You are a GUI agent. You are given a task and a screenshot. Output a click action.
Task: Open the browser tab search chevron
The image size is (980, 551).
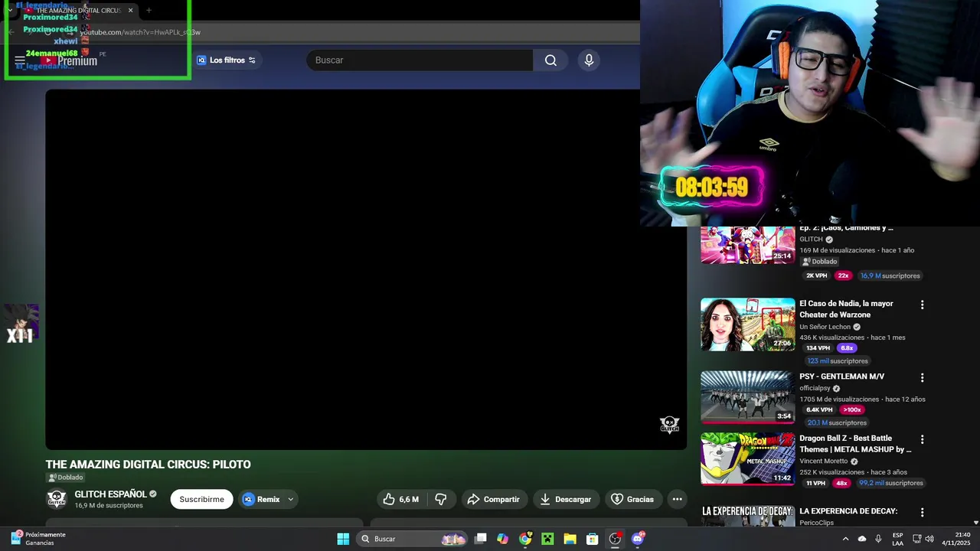tap(9, 10)
